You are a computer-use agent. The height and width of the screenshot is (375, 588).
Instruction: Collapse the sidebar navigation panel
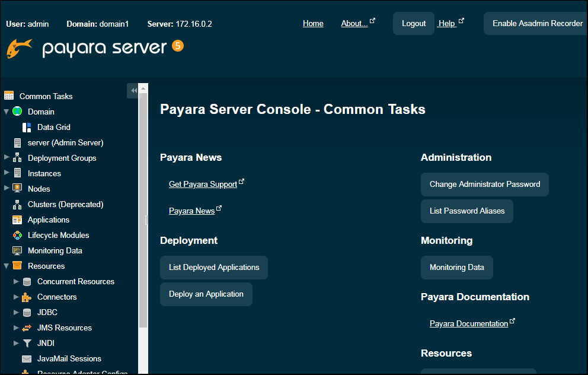[x=133, y=90]
